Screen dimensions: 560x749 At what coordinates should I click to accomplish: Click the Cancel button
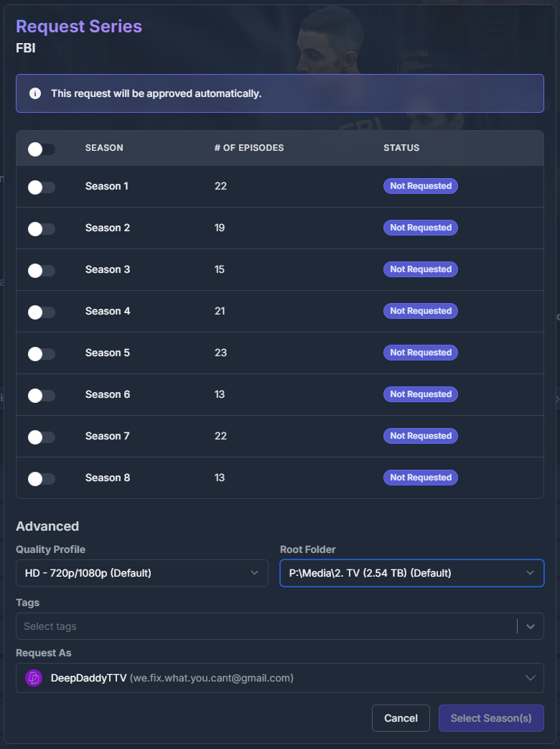coord(401,718)
